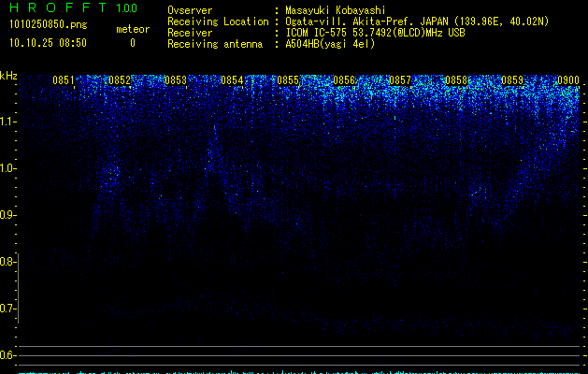This screenshot has height=374, width=588.
Task: Click the 0858 time marker
Action: 456,80
